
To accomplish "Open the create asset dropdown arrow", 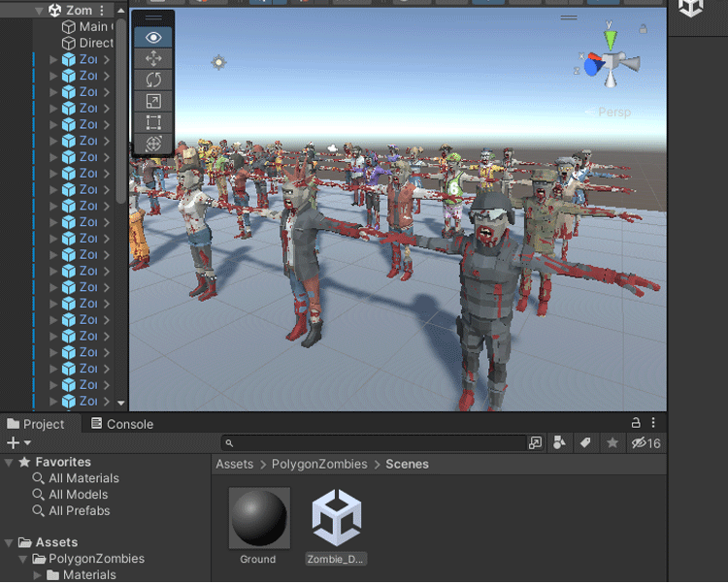I will pyautogui.click(x=27, y=443).
